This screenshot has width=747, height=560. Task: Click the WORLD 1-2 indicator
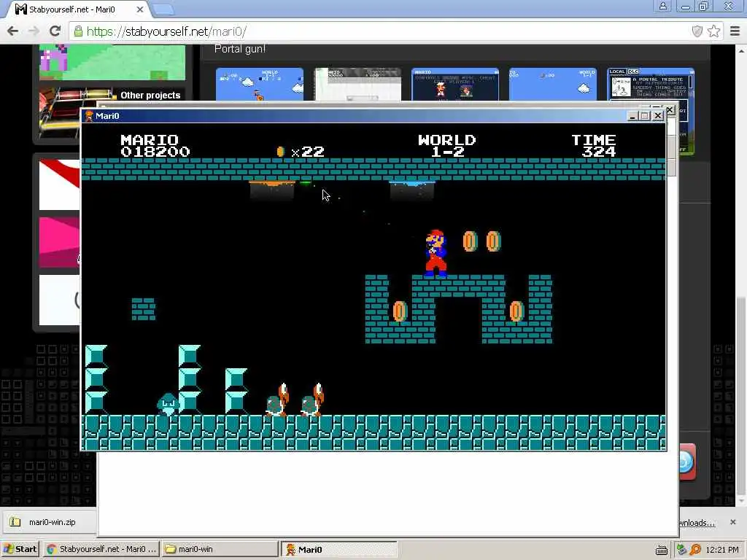(x=447, y=146)
